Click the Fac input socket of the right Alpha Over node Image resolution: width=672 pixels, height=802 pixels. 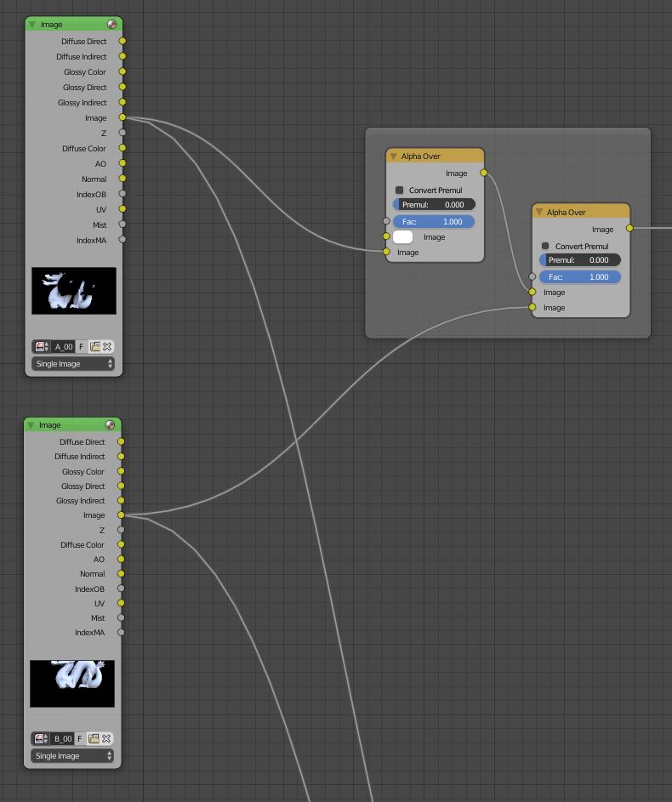coord(532,276)
